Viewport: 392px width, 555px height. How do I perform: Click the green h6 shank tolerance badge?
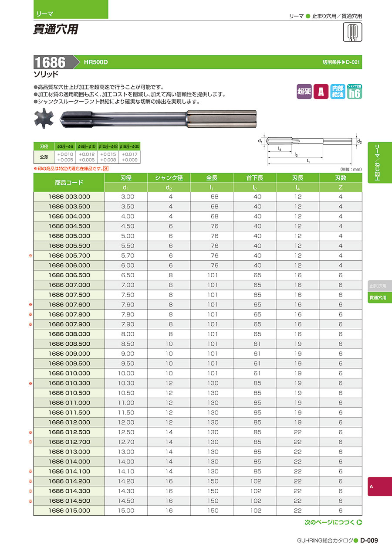coord(355,92)
